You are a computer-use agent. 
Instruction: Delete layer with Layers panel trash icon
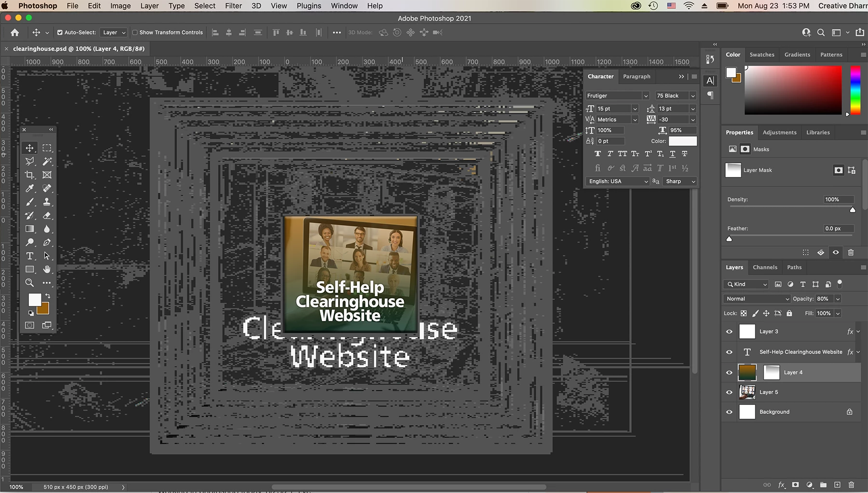(851, 485)
